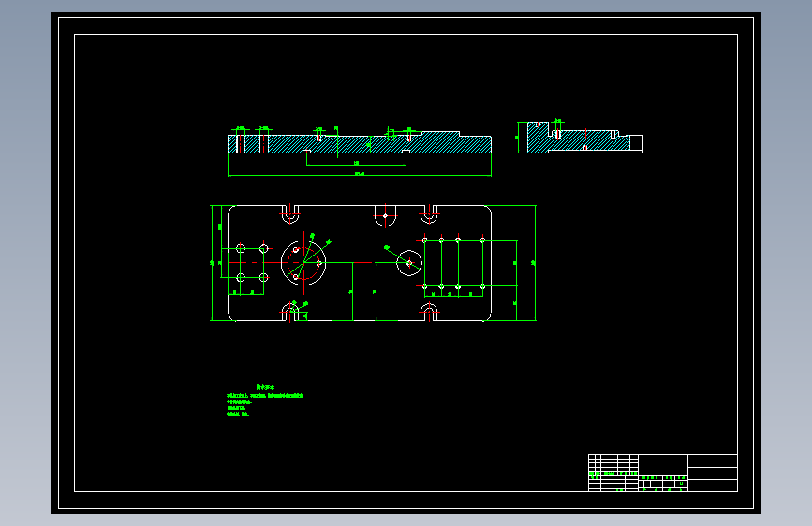
Task: Click the short hatched side section view
Action: tap(585, 138)
